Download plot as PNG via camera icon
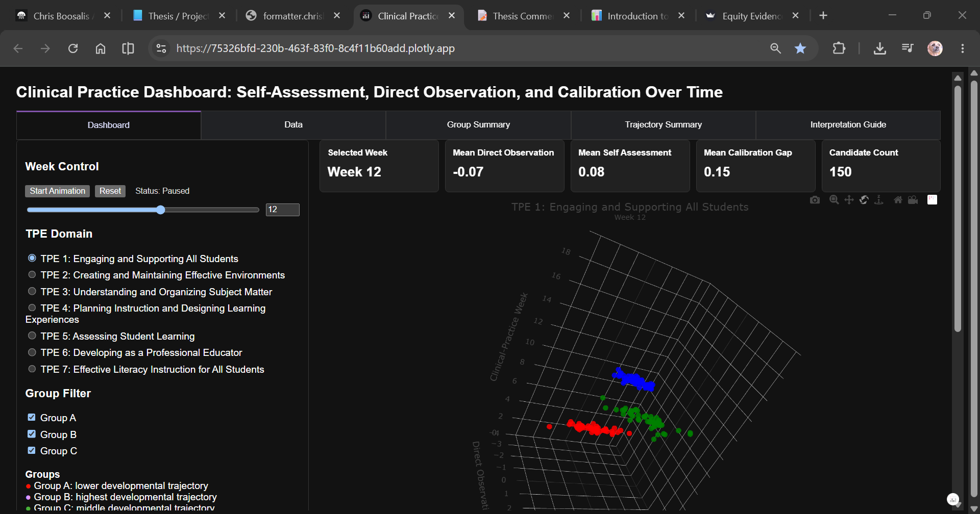Viewport: 980px width, 514px height. pos(815,200)
